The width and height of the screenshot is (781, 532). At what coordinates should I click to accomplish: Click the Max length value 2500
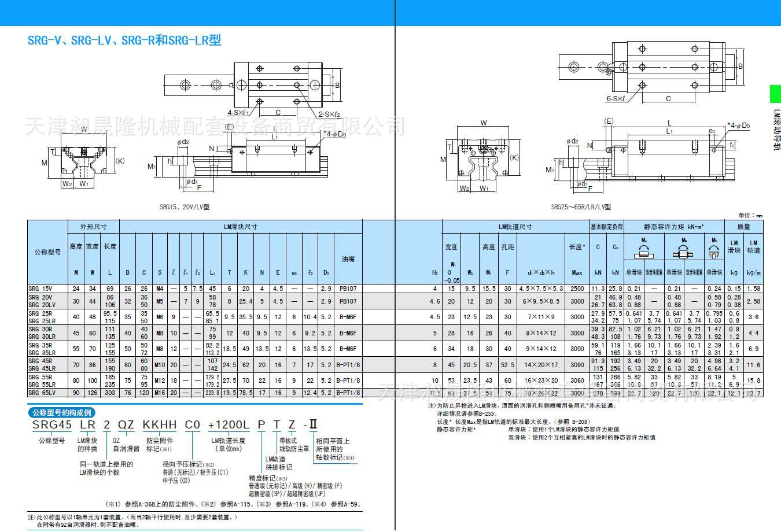(x=577, y=288)
